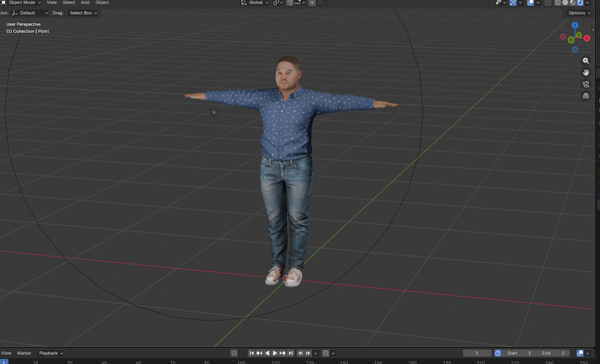Toggle preview range clock button

click(x=498, y=353)
